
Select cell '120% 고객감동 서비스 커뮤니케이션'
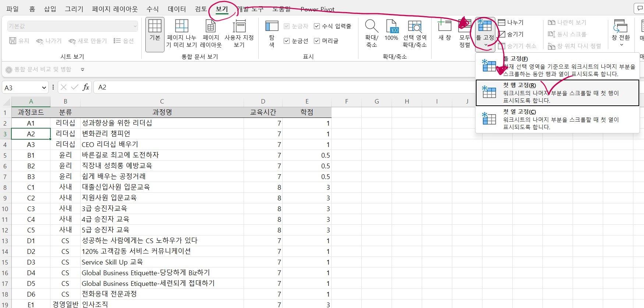point(162,251)
